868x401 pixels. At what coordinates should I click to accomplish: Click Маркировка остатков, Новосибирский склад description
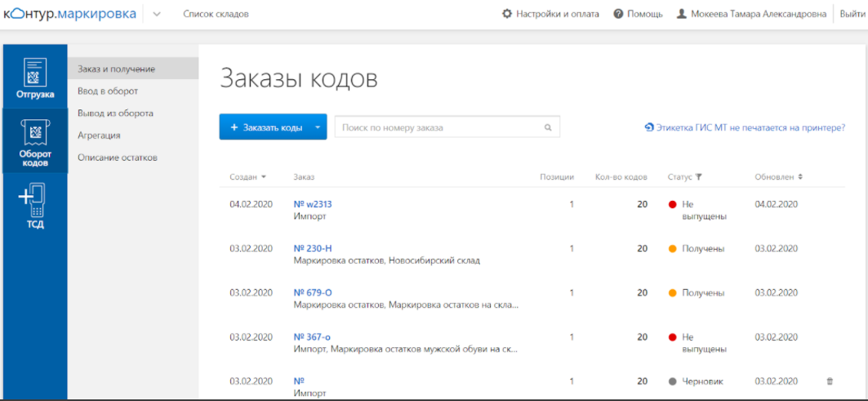pyautogui.click(x=387, y=261)
